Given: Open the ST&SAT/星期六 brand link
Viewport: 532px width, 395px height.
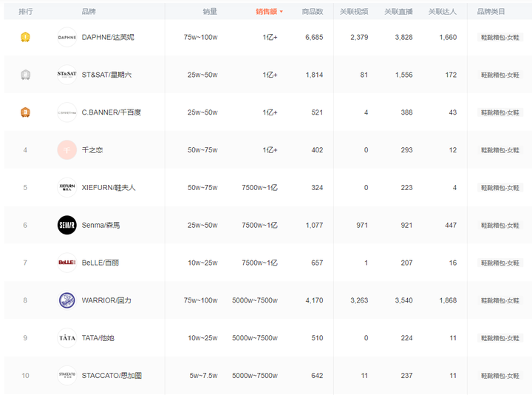Looking at the screenshot, I should tap(106, 75).
